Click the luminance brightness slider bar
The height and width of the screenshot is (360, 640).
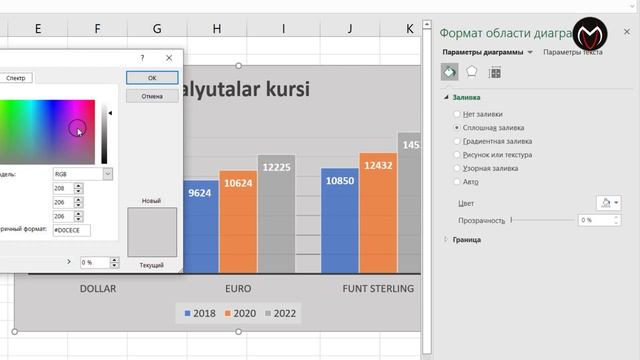click(104, 133)
